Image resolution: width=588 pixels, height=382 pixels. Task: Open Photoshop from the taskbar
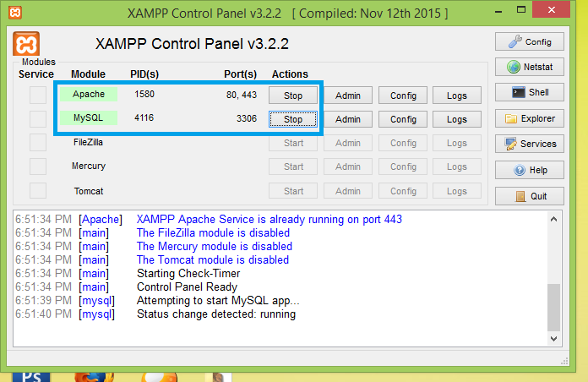pos(30,377)
